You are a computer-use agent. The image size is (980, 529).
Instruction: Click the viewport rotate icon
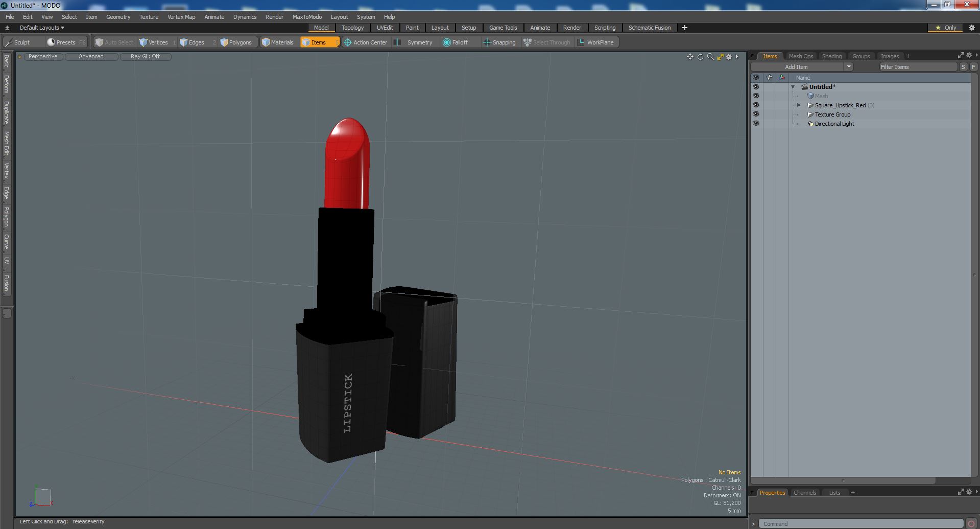tap(700, 57)
